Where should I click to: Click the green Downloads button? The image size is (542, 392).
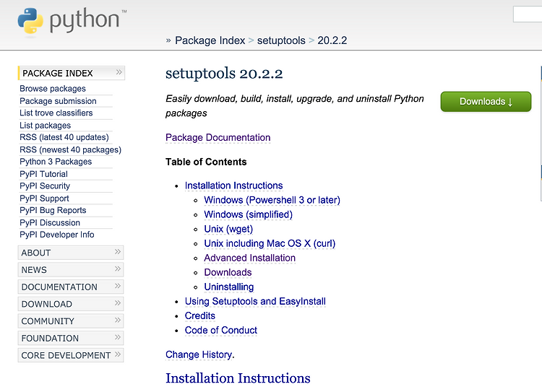click(x=486, y=102)
